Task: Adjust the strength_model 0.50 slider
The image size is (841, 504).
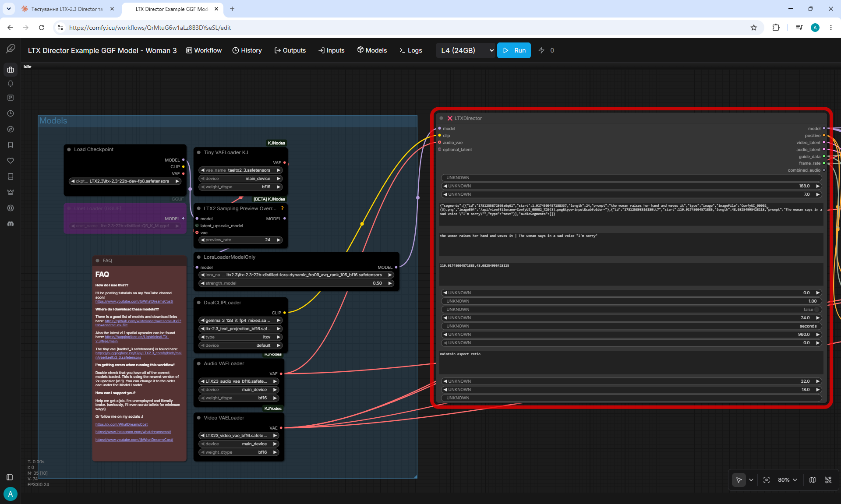Action: 297,283
